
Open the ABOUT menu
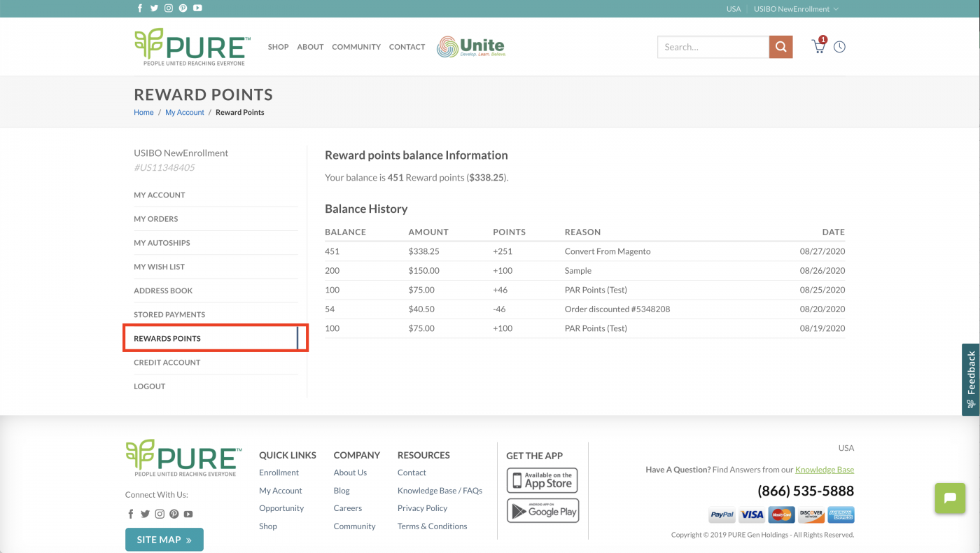[310, 47]
